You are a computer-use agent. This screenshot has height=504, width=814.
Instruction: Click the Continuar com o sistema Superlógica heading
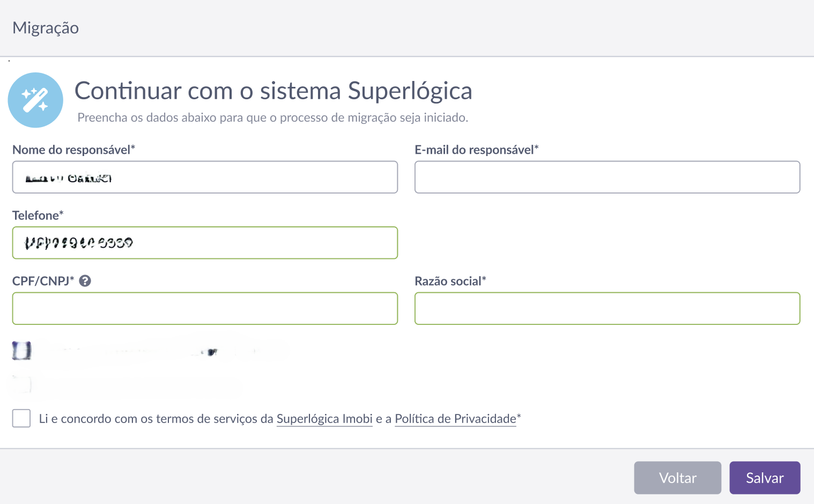pos(273,91)
